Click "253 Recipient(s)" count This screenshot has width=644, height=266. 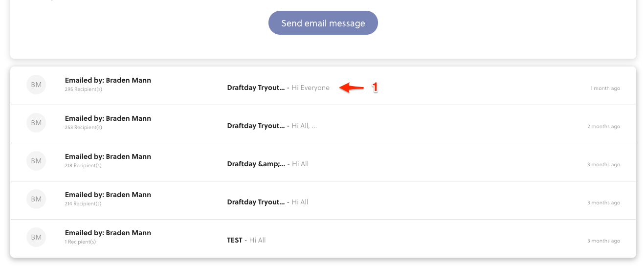tap(83, 128)
